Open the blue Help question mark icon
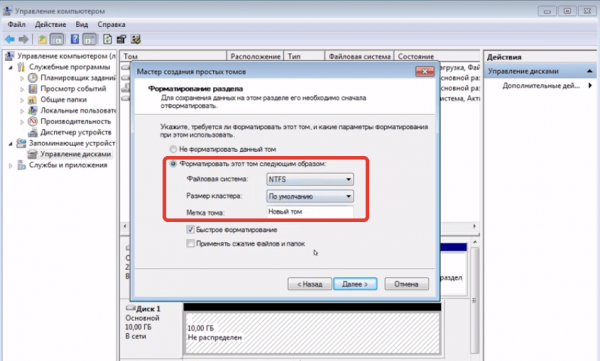This screenshot has height=361, width=600. (75, 39)
